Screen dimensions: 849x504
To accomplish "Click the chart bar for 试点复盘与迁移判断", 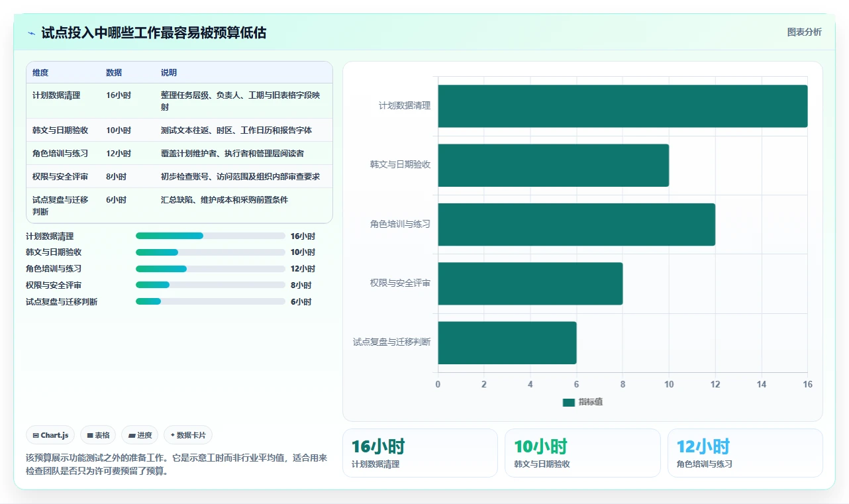I will point(507,342).
